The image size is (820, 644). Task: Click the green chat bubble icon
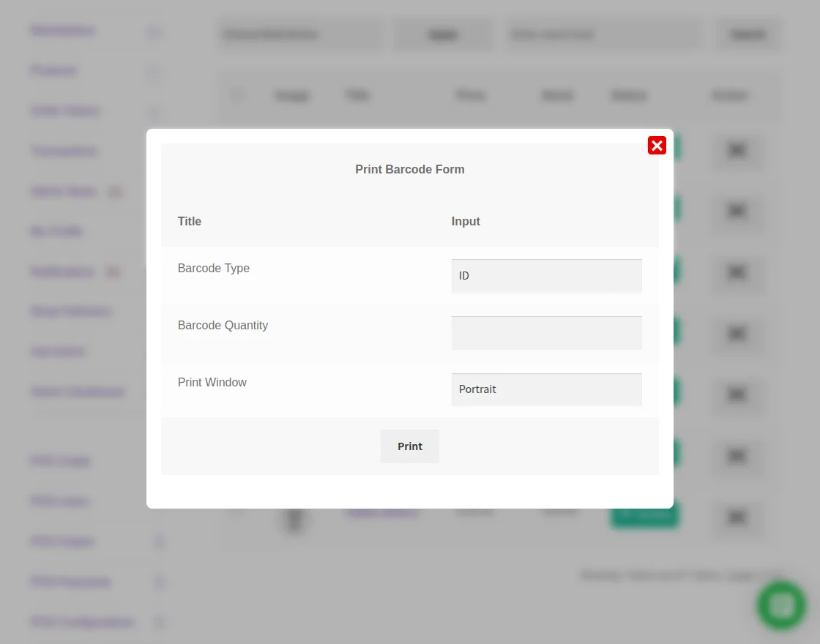click(781, 606)
